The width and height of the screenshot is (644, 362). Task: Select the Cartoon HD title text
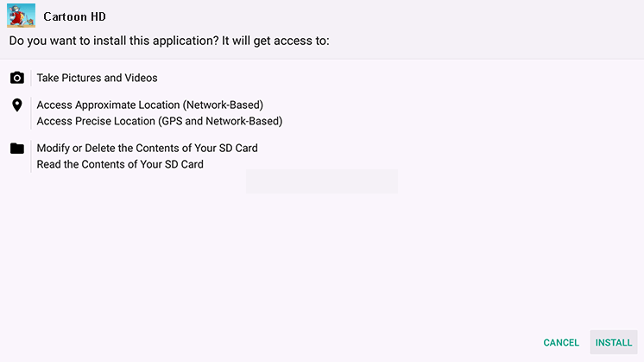click(75, 16)
